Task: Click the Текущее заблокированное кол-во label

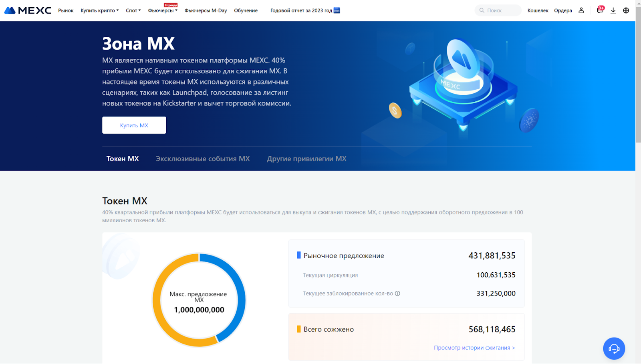Action: (348, 294)
